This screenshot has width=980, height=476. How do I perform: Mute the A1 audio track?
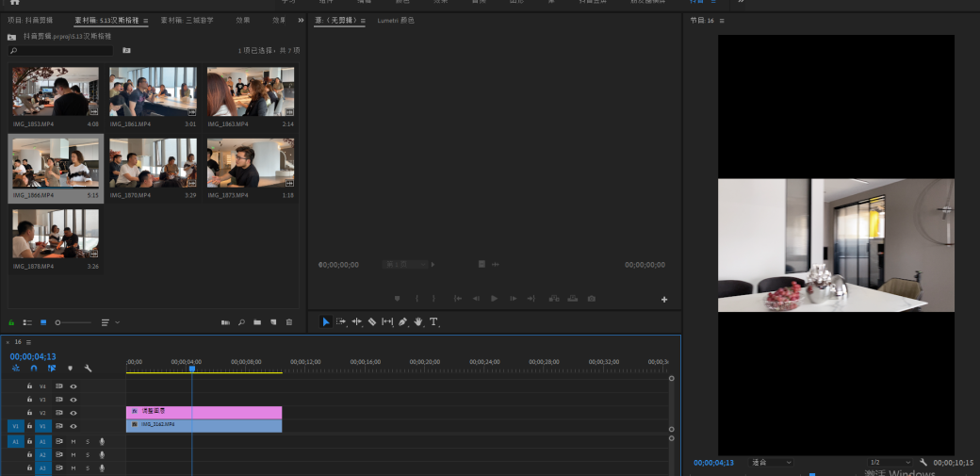tap(73, 442)
